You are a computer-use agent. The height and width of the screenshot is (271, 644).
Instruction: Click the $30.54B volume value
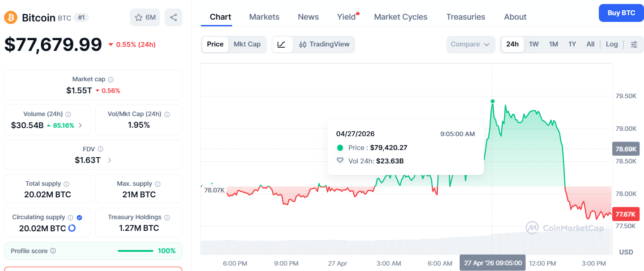pos(27,125)
